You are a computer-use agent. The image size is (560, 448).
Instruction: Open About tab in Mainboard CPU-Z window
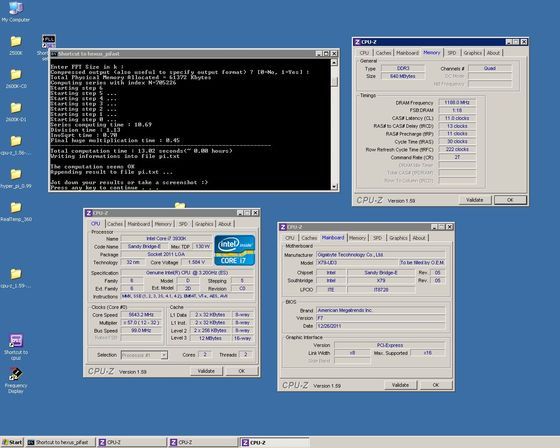(x=419, y=238)
